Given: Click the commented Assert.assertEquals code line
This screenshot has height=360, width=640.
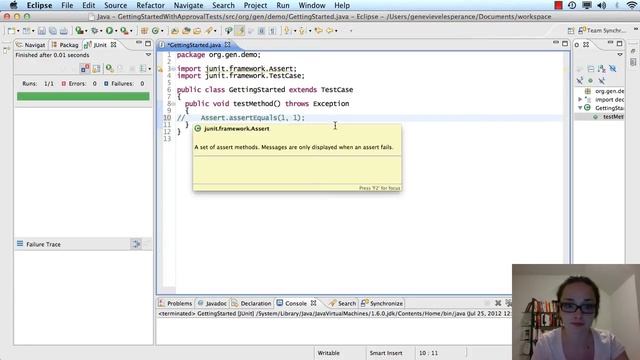Looking at the screenshot, I should click(241, 118).
